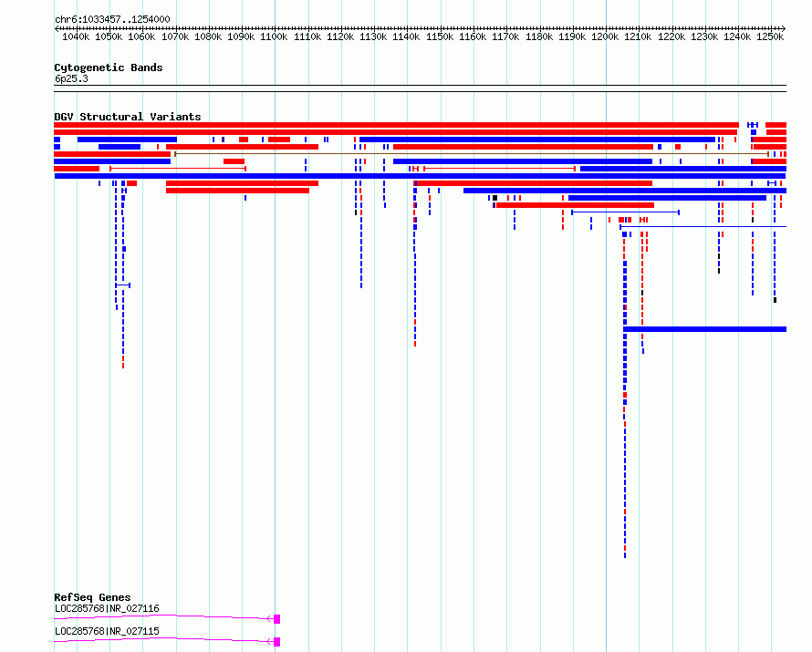Select the short blue capped variant near 1052k

coord(123,285)
